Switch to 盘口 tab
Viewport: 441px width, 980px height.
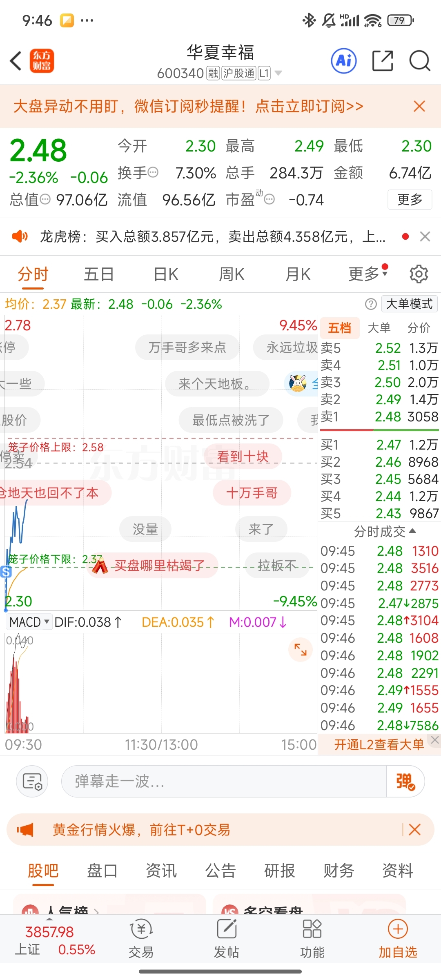(102, 870)
